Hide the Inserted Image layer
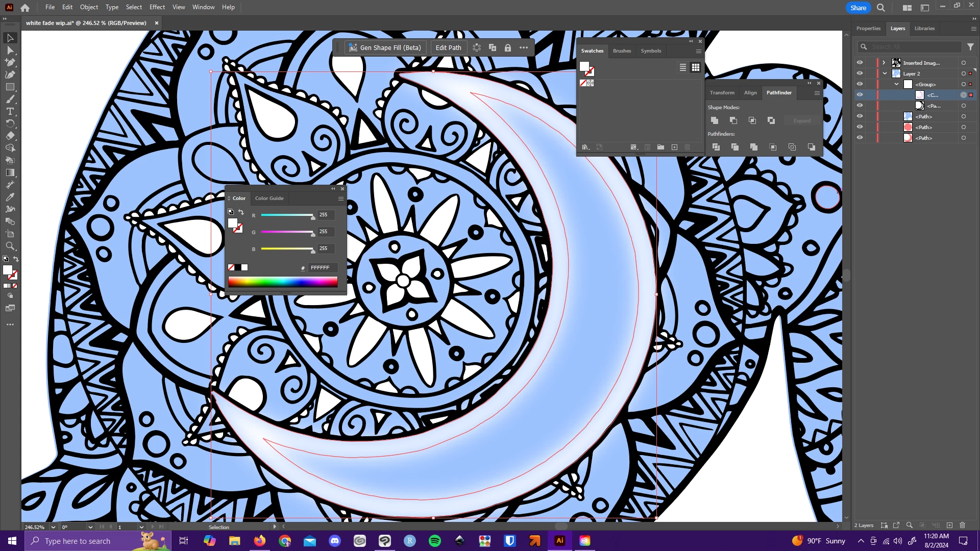980x551 pixels. pos(860,63)
